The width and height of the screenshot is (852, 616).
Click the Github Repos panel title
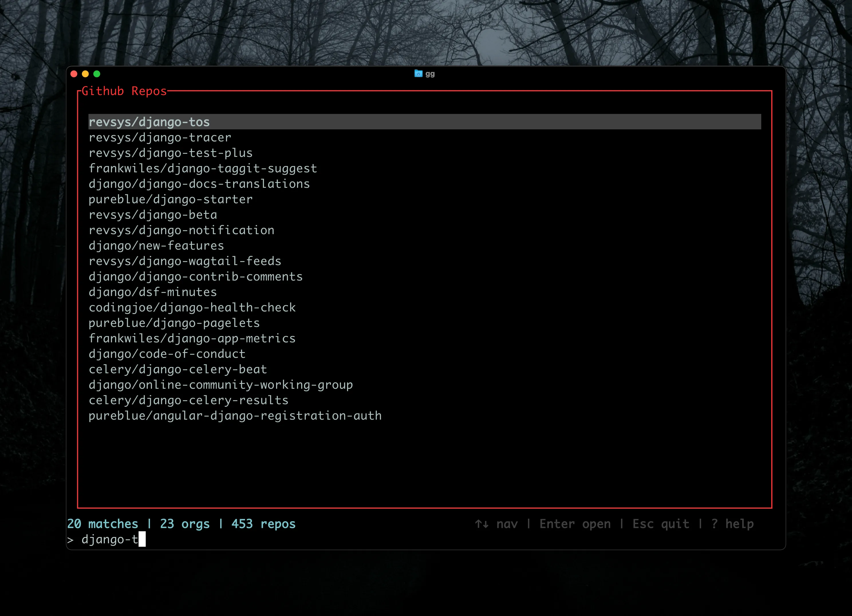click(x=124, y=91)
